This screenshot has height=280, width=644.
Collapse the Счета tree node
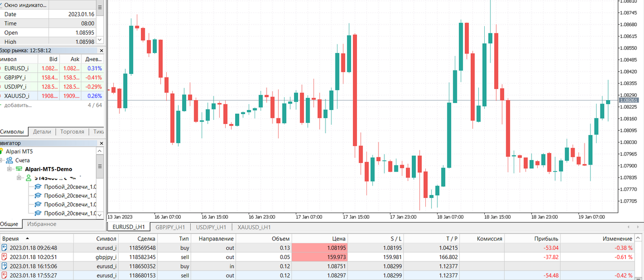click(x=2, y=160)
